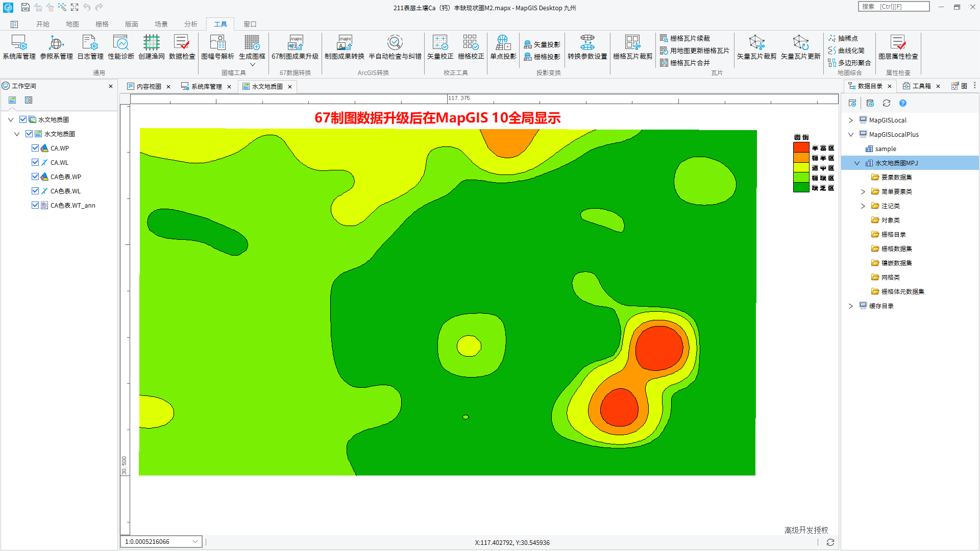Toggle visibility of CA色表.WL layer

(x=35, y=191)
